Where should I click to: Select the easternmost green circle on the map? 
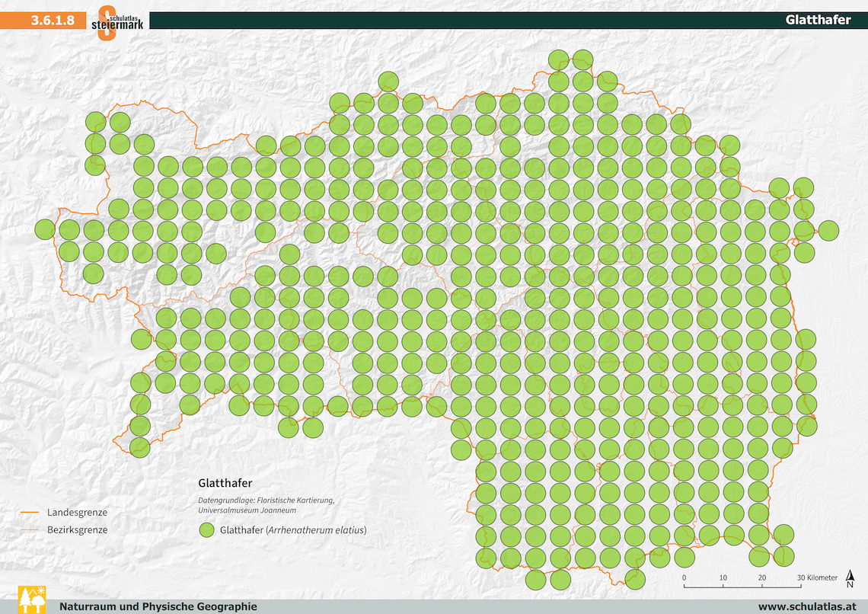(828, 230)
